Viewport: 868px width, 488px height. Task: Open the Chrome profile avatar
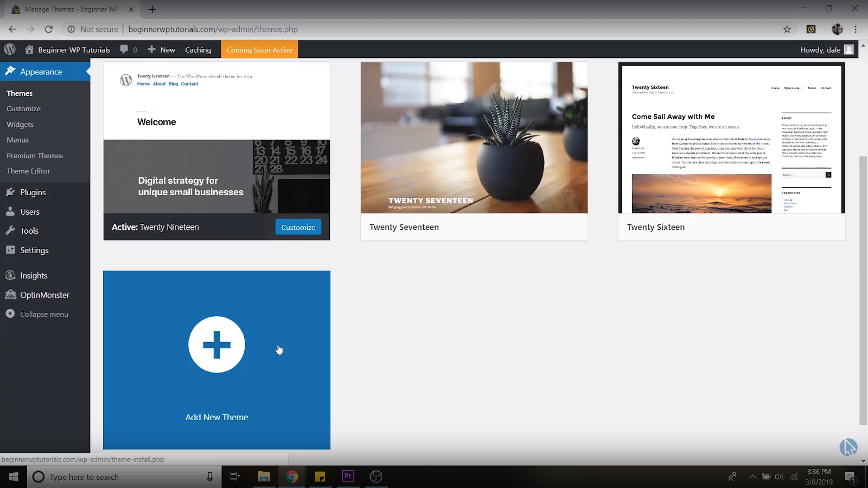[x=838, y=29]
